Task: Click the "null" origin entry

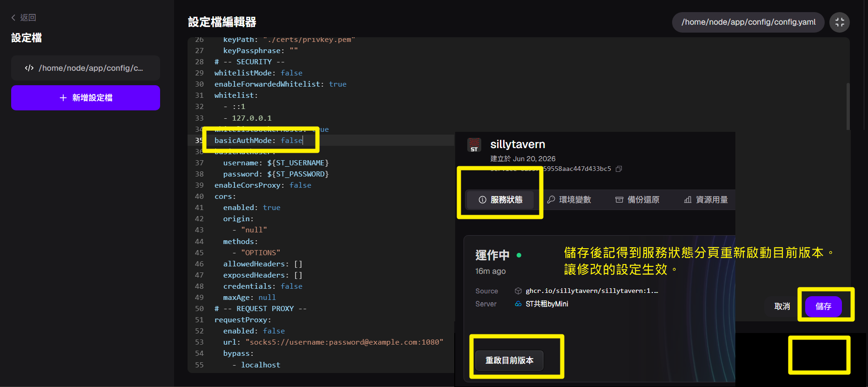Action: pyautogui.click(x=249, y=230)
